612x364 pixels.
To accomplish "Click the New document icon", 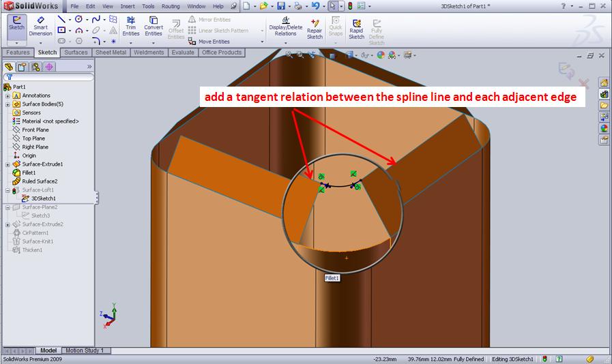I will pos(246,6).
